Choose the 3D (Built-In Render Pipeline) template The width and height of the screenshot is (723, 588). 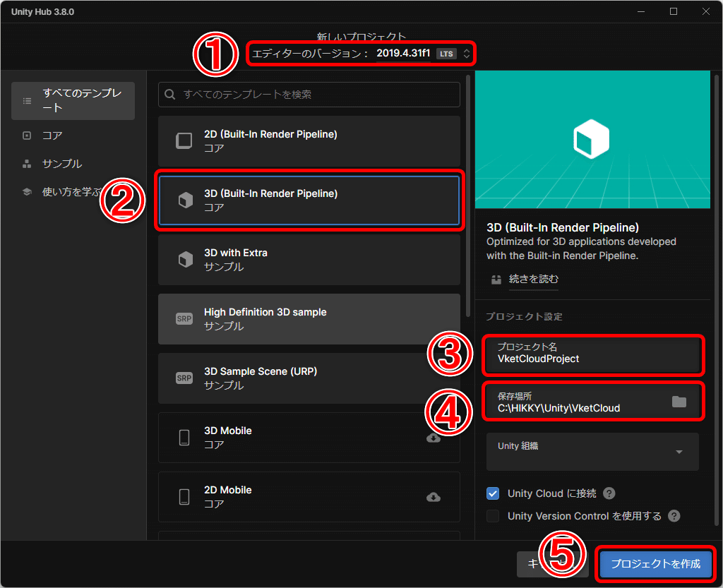coord(309,200)
